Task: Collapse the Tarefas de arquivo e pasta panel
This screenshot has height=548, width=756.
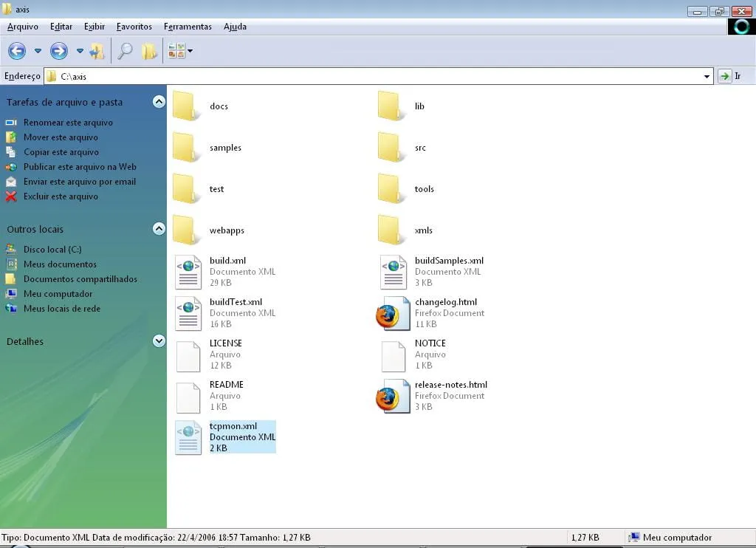Action: point(159,102)
